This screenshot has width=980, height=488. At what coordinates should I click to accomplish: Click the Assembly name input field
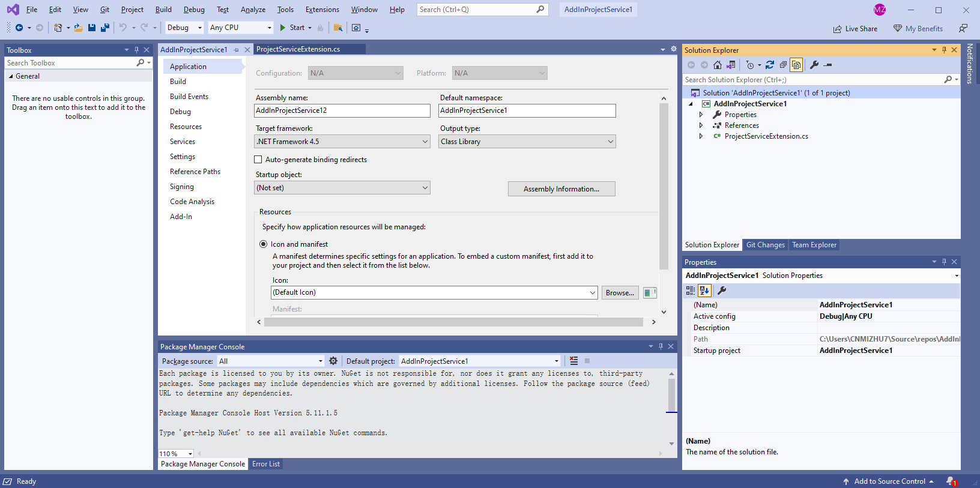(x=342, y=110)
